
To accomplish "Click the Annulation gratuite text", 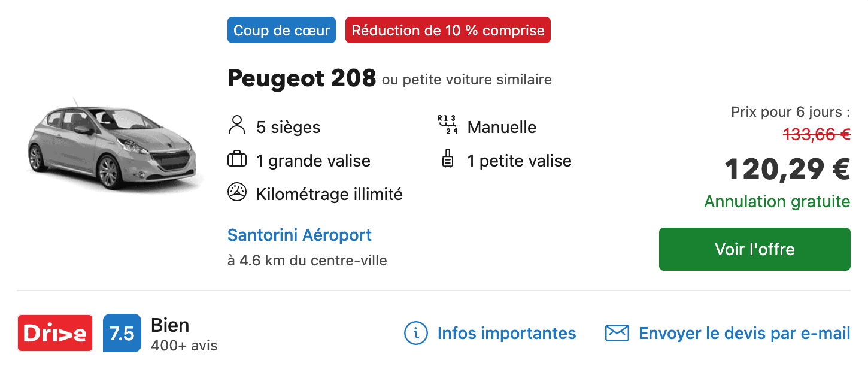I will coord(776,202).
